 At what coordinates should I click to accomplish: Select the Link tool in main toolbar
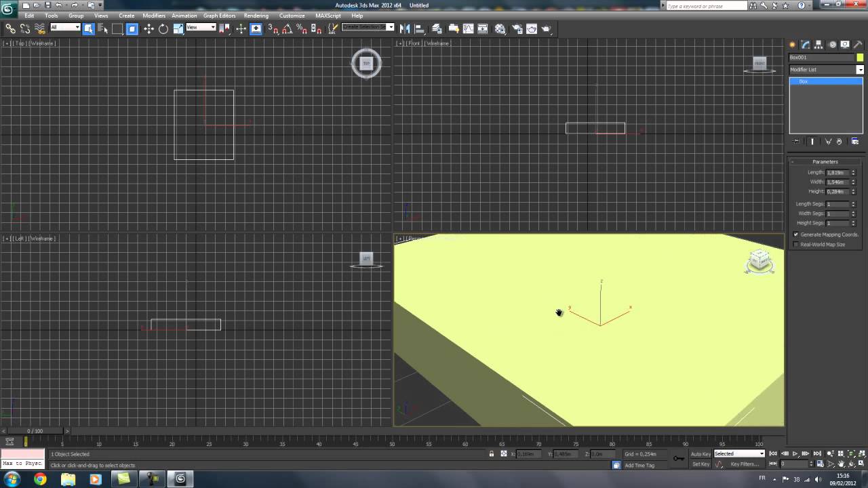click(x=10, y=28)
